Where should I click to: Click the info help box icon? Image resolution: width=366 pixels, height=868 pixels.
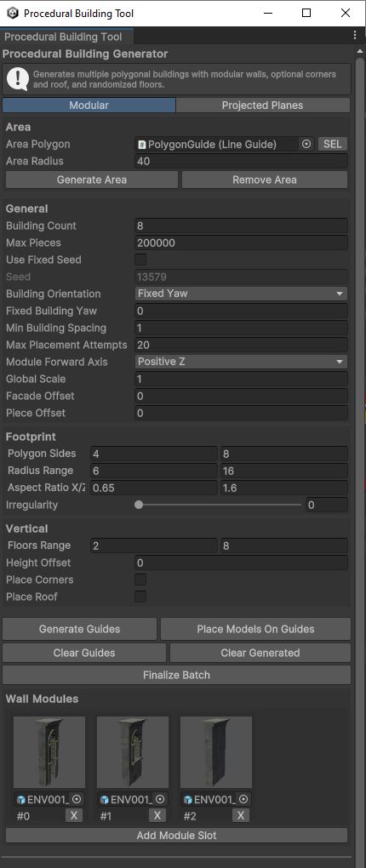[18, 79]
